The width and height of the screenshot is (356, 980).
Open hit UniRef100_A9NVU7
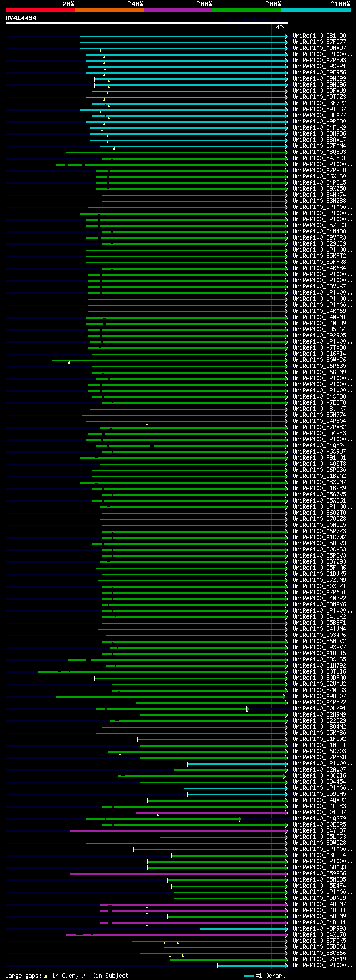(319, 48)
